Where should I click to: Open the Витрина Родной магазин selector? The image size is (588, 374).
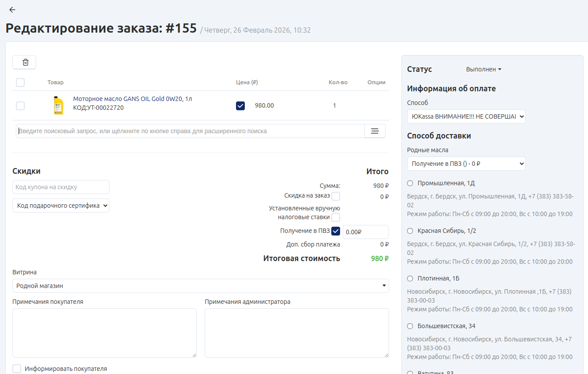(201, 286)
